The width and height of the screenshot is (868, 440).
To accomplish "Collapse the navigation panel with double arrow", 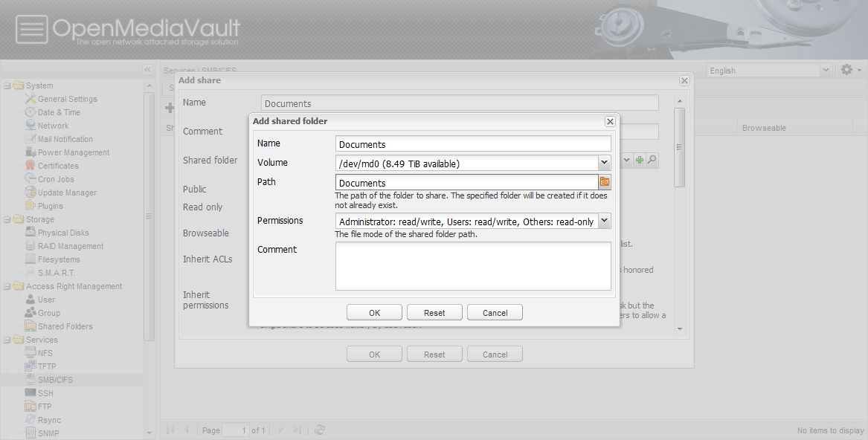I will 147,70.
